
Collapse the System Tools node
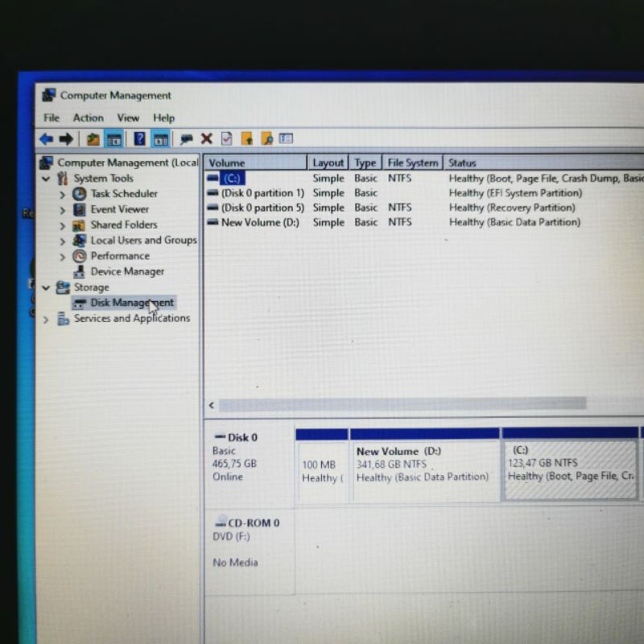click(46, 179)
